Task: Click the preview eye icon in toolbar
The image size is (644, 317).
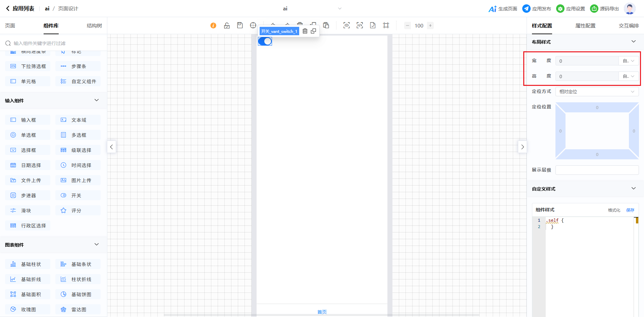Action: pos(346,25)
